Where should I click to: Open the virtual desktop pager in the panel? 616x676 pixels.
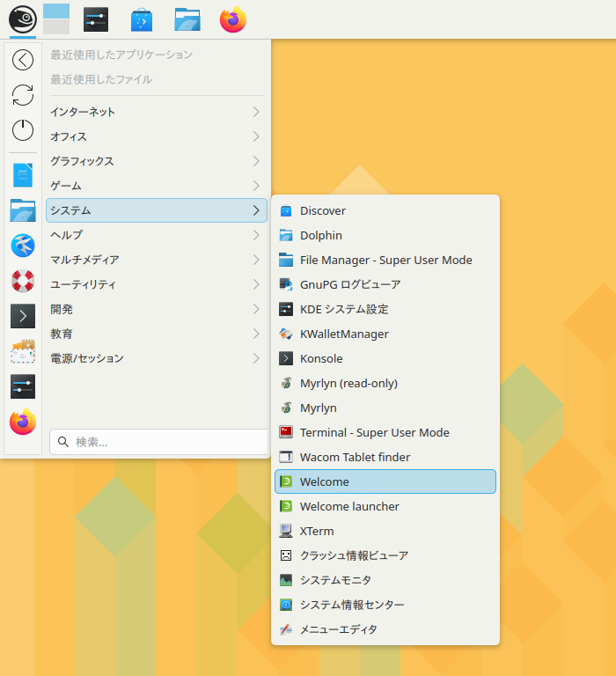(56, 19)
